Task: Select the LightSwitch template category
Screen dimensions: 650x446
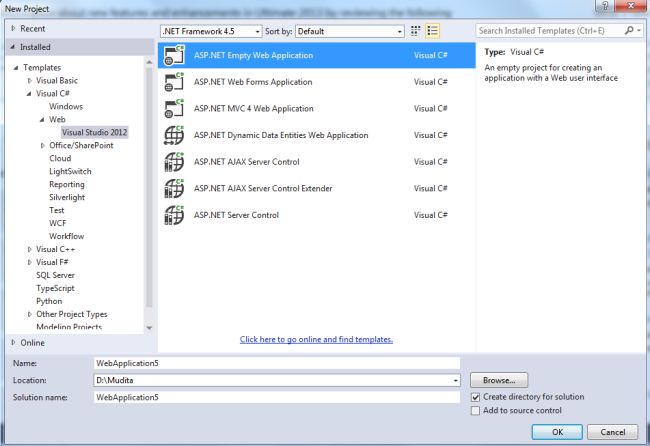Action: 70,171
